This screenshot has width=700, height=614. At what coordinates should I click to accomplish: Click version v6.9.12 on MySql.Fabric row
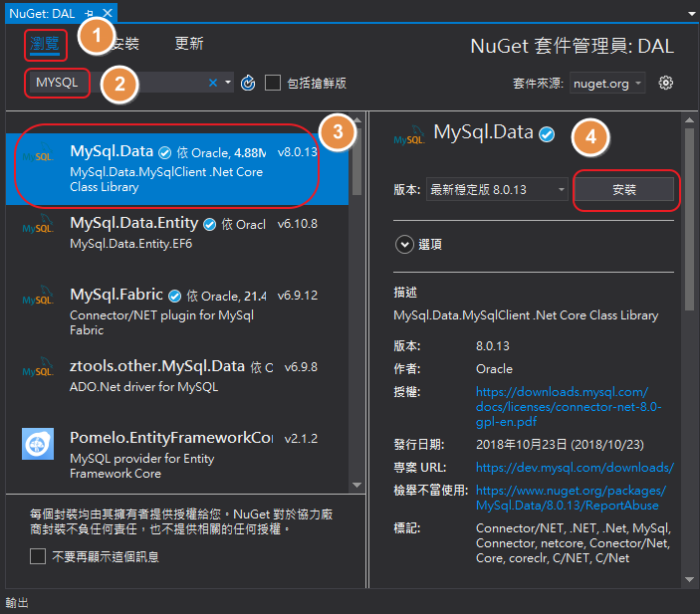pos(298,296)
